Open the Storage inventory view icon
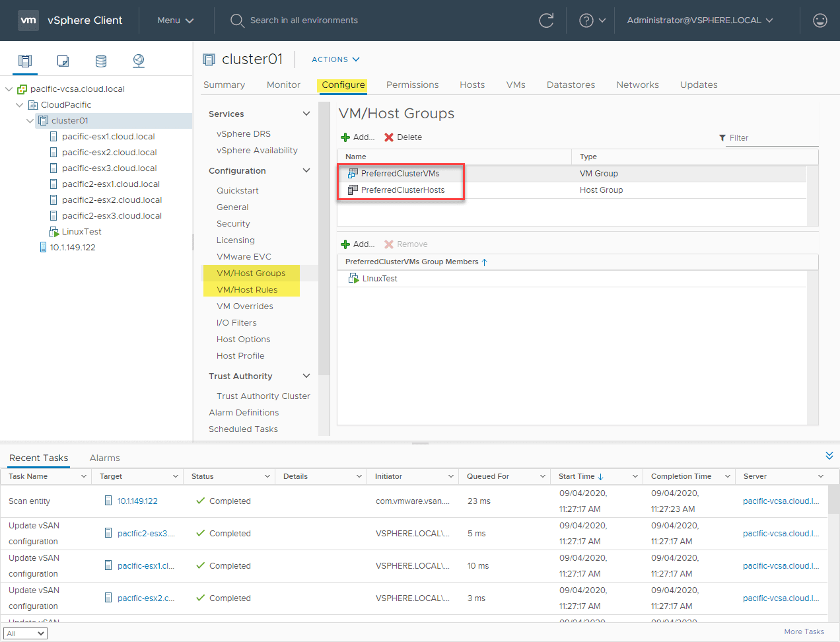 click(101, 61)
